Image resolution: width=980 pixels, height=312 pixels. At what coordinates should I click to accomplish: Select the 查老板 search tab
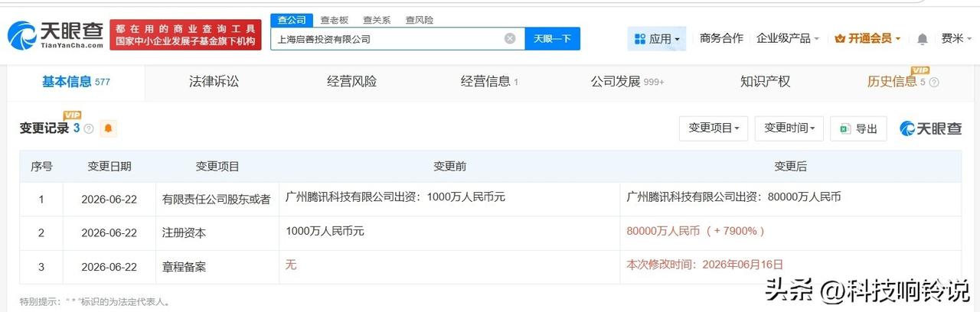pos(334,20)
